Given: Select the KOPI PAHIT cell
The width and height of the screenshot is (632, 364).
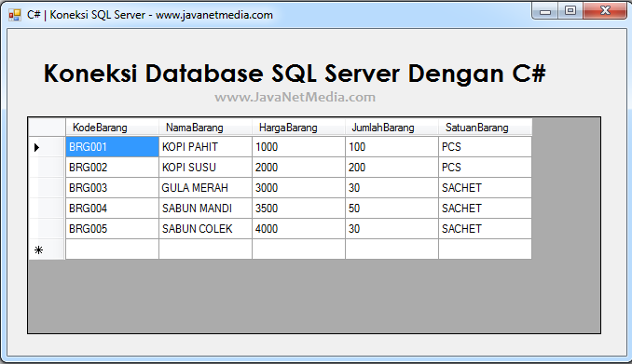Looking at the screenshot, I should pos(205,146).
